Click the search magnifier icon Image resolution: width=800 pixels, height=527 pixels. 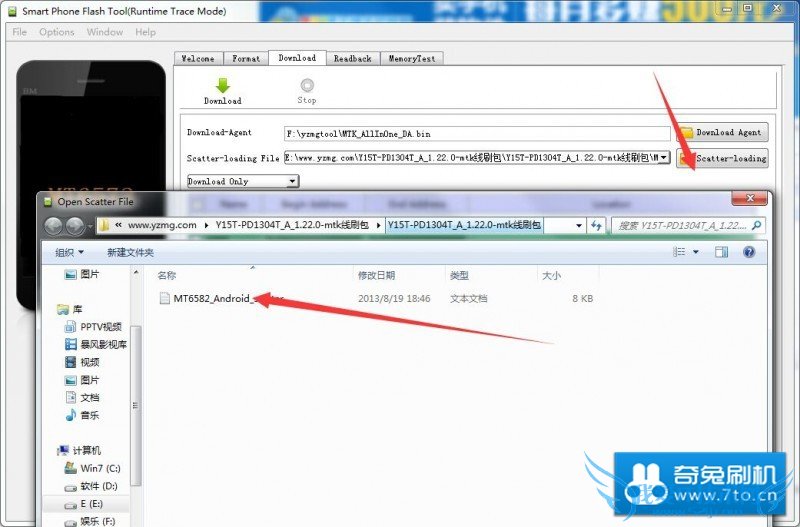[757, 225]
